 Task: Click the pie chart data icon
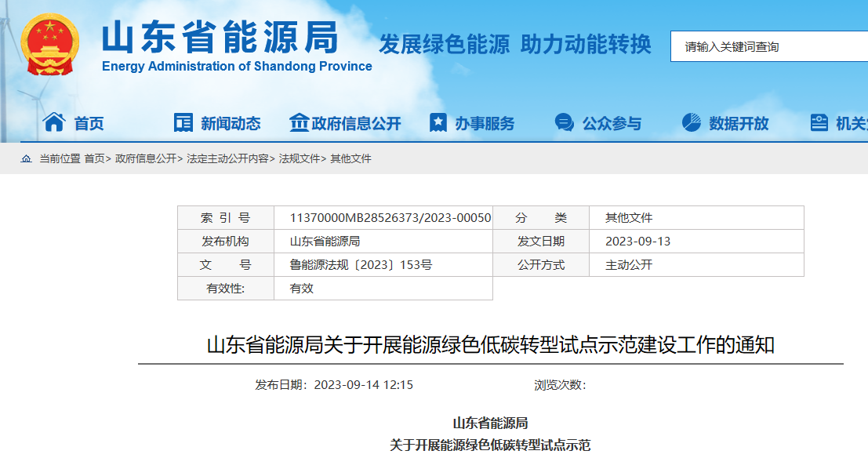tap(691, 123)
